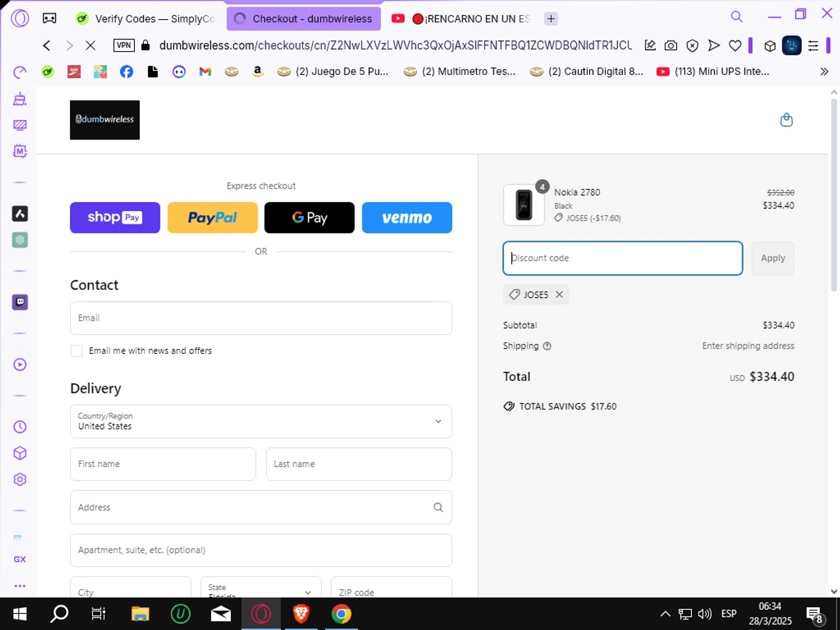The height and width of the screenshot is (630, 840).
Task: Expand the bookmarks overflow chevron
Action: 824,72
